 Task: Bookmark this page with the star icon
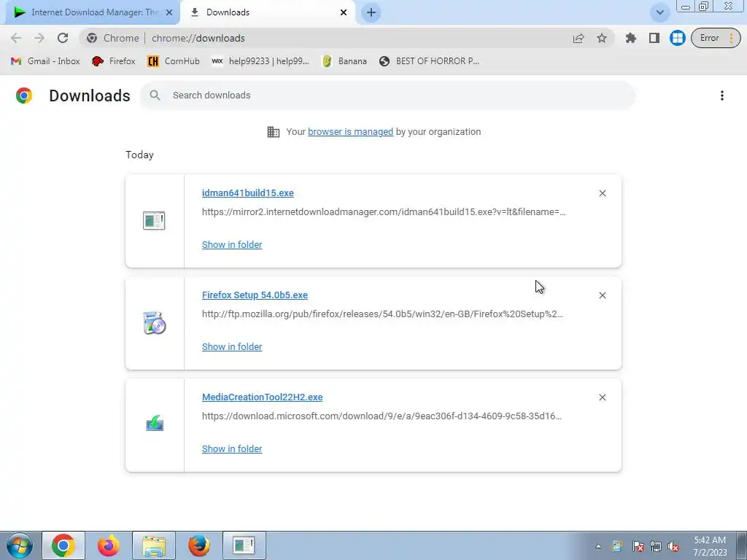pyautogui.click(x=602, y=38)
